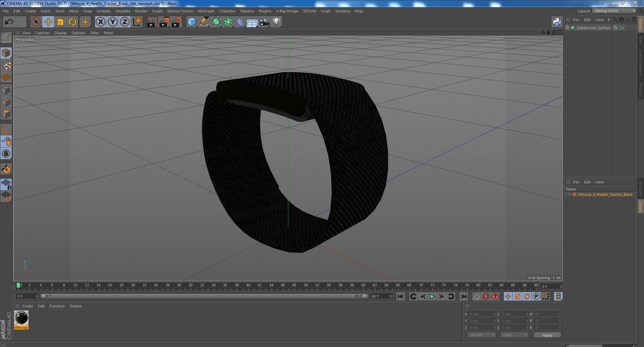Play the animation forward

tap(432, 296)
